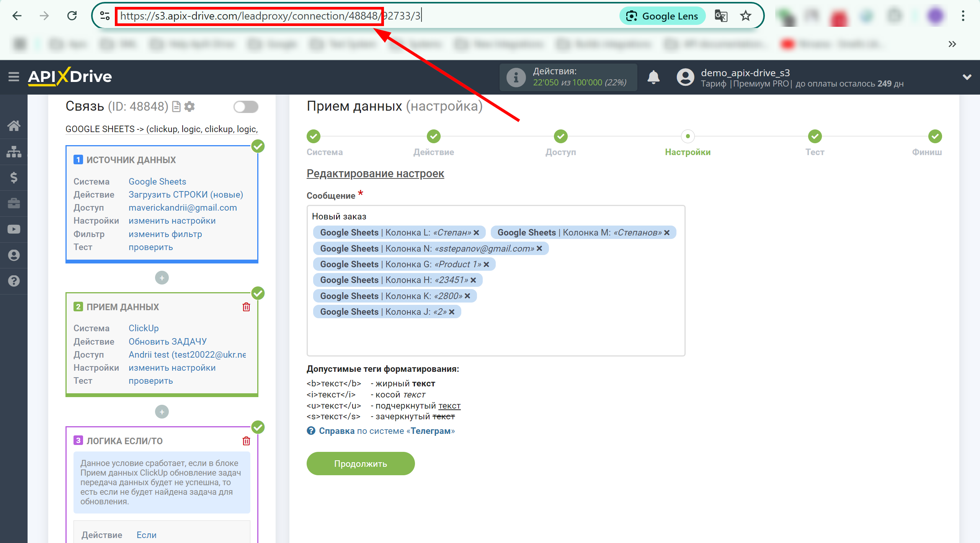
Task: Click проверить in ClickUp block
Action: [x=151, y=381]
